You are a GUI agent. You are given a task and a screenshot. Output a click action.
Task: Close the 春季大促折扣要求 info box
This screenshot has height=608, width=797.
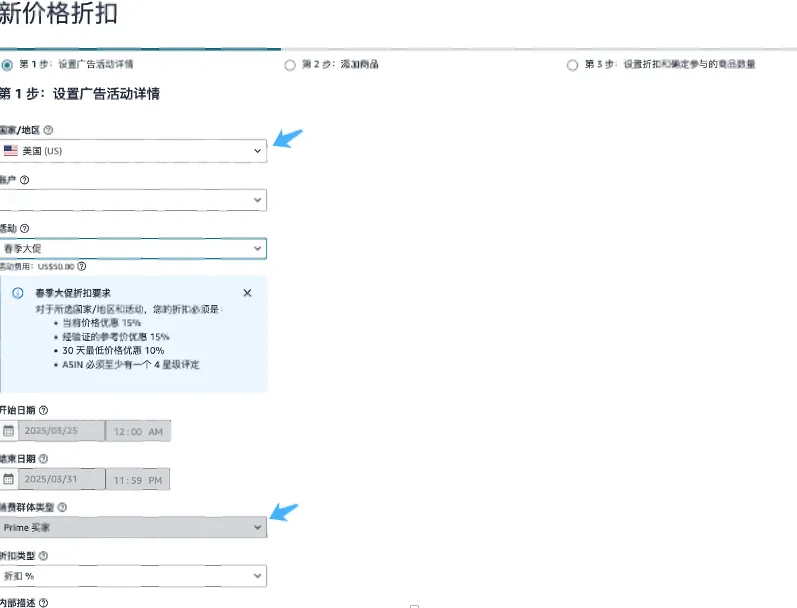[x=247, y=293]
